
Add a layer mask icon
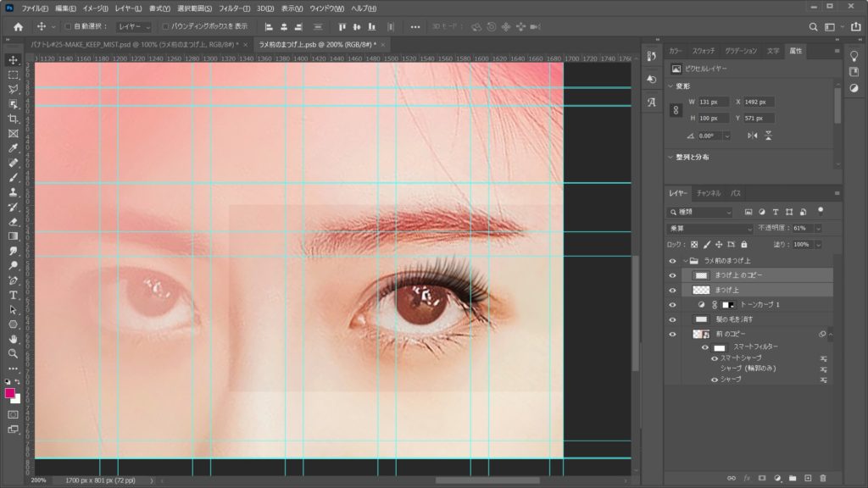(762, 478)
